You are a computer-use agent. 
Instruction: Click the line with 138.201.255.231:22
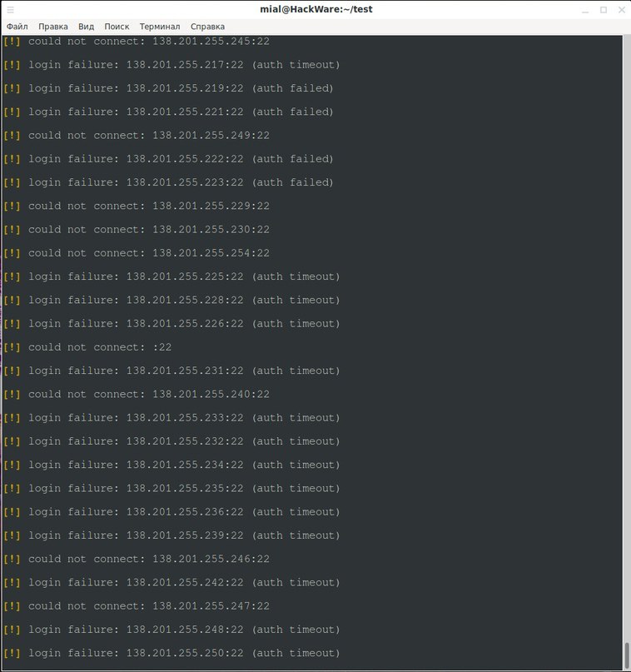[x=171, y=371]
